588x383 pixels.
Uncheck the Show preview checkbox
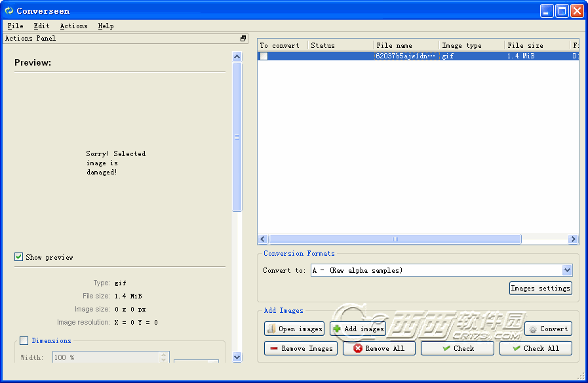[x=19, y=257]
